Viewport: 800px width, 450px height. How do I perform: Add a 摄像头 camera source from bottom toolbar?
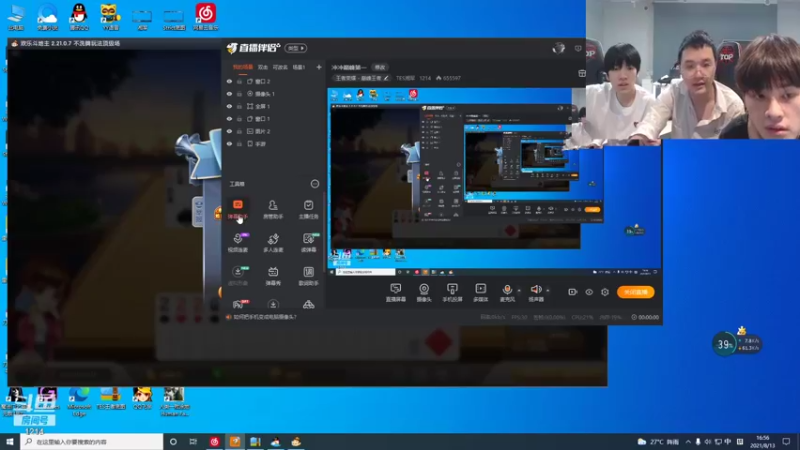pyautogui.click(x=423, y=293)
